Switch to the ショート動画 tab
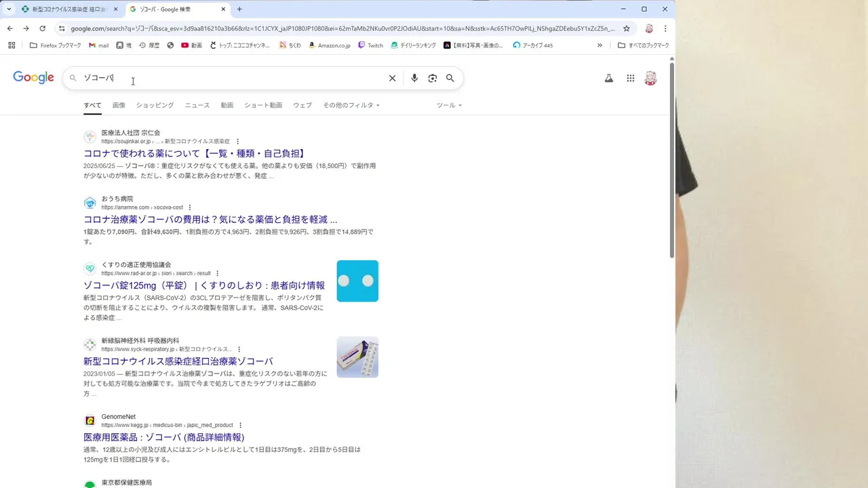This screenshot has width=868, height=488. pos(263,105)
